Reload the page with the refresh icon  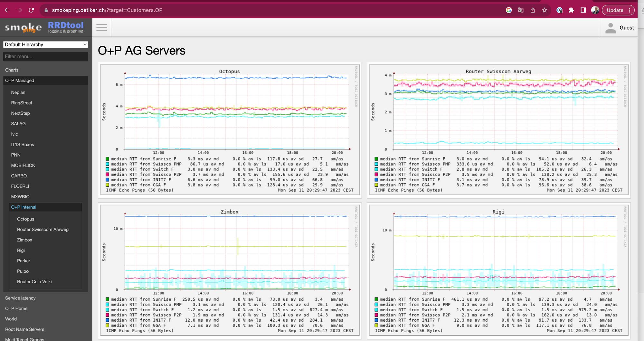coord(31,10)
